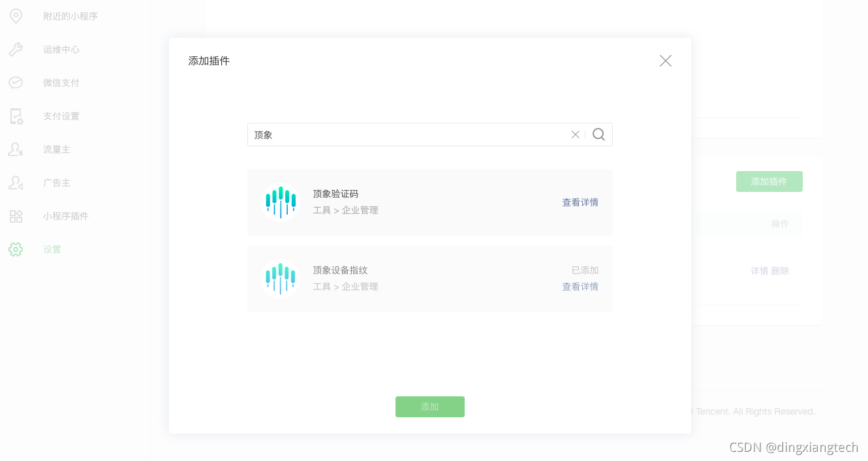Click the green 设置 gear icon
The image size is (868, 461).
click(16, 249)
